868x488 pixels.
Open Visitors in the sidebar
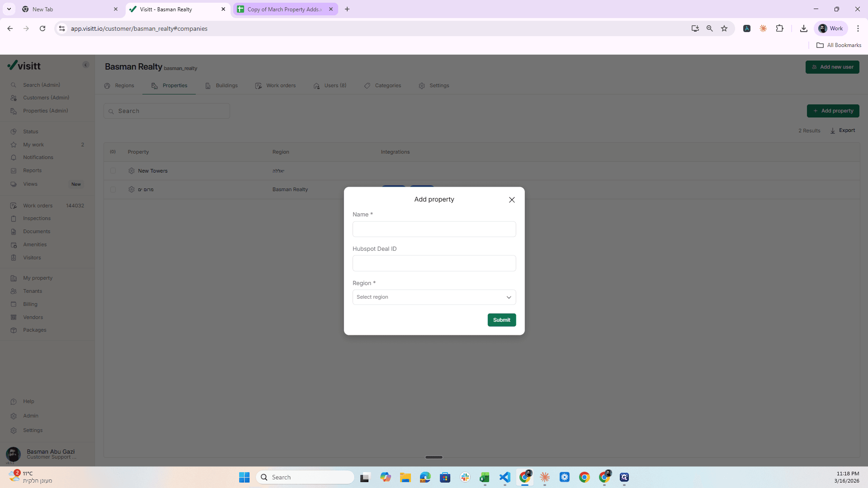pyautogui.click(x=32, y=258)
